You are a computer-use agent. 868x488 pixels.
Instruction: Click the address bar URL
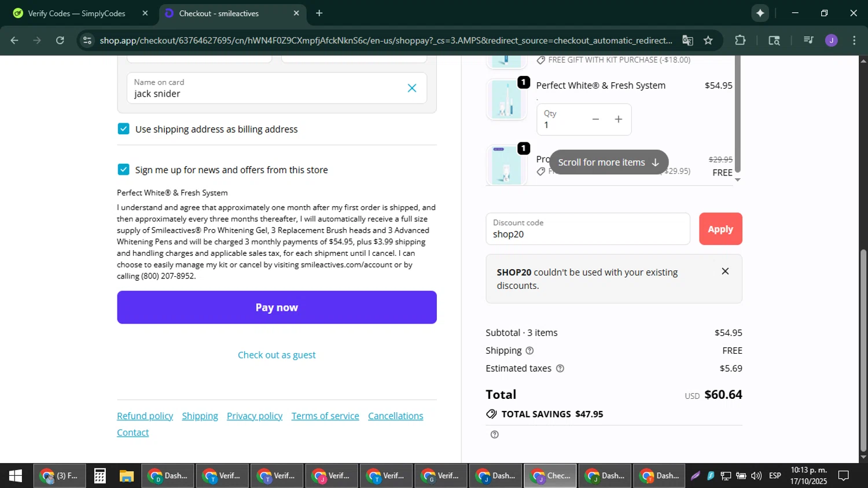click(x=385, y=41)
